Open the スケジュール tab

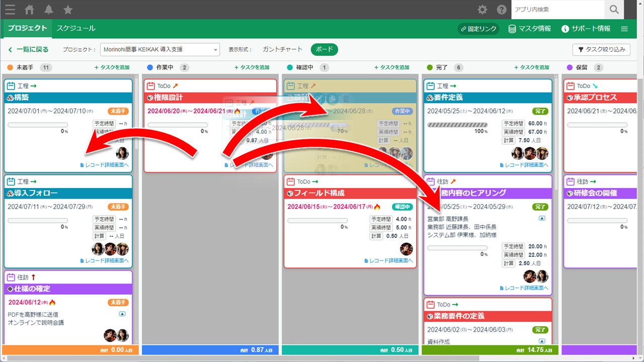point(76,29)
